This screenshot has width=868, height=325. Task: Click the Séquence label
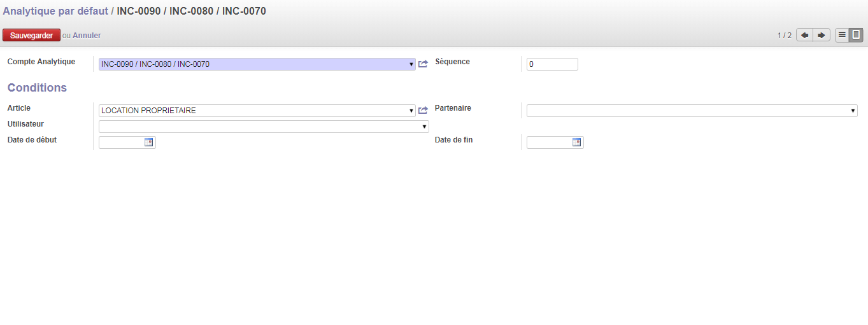[452, 62]
